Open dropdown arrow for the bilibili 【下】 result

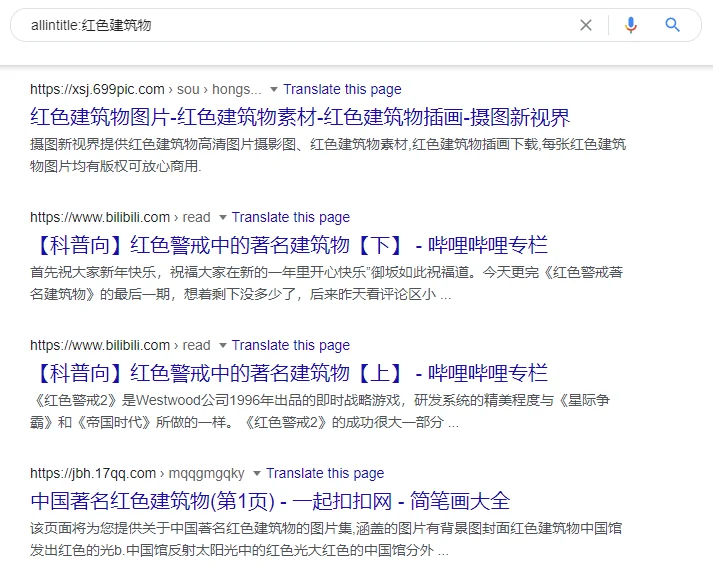(x=223, y=217)
